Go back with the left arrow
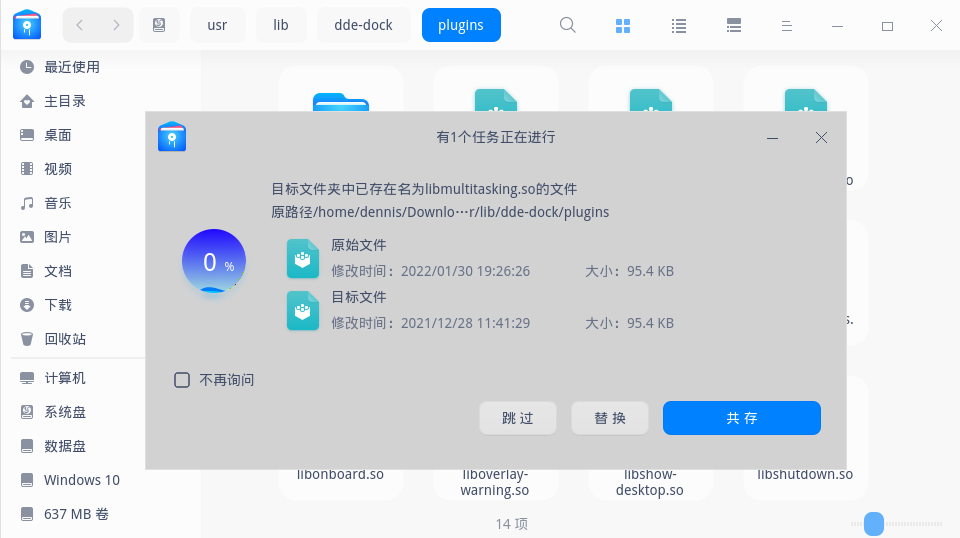Screen dimensions: 960x538 [80, 25]
